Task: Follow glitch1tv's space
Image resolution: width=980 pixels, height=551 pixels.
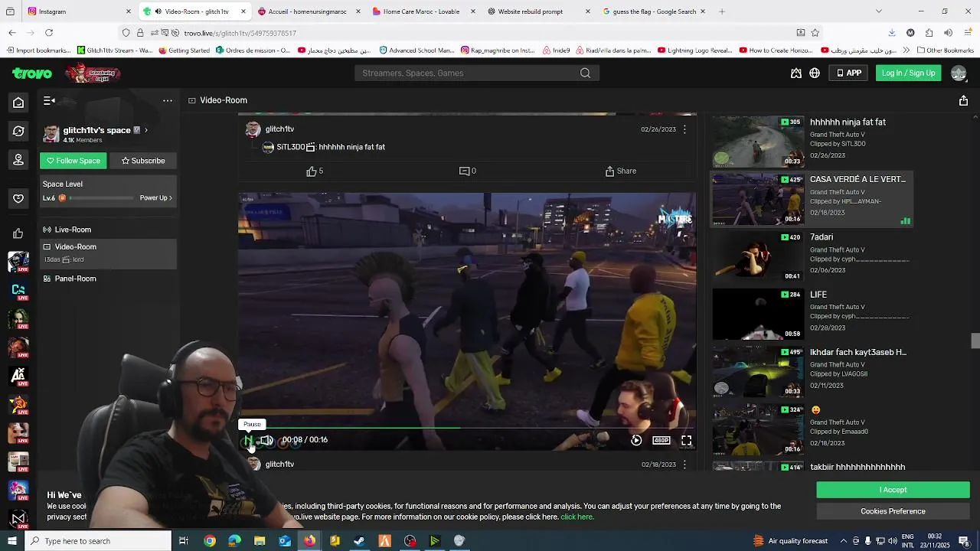Action: 73,161
